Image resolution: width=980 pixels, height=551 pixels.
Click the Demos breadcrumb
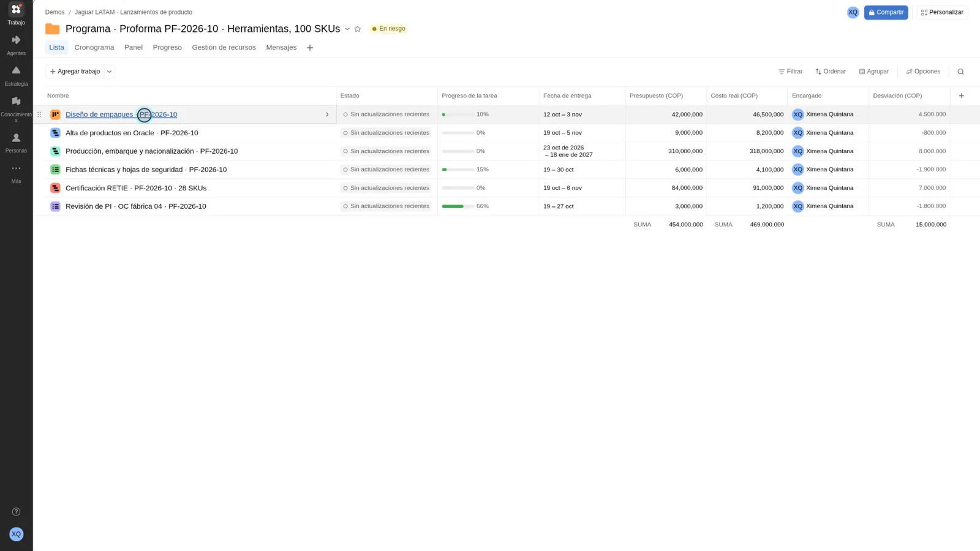pyautogui.click(x=55, y=12)
